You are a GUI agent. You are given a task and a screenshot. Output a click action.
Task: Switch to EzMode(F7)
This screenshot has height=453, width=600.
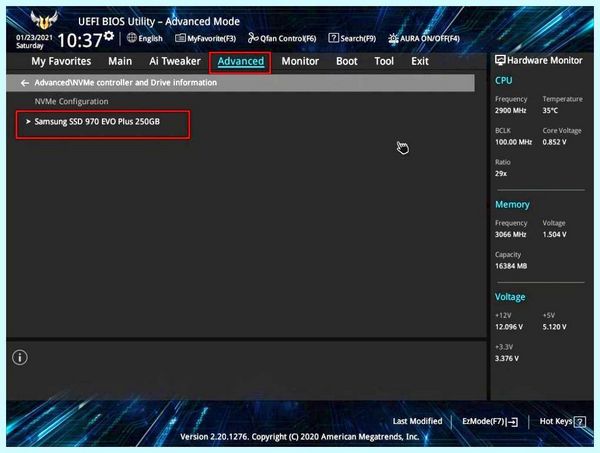pyautogui.click(x=490, y=422)
